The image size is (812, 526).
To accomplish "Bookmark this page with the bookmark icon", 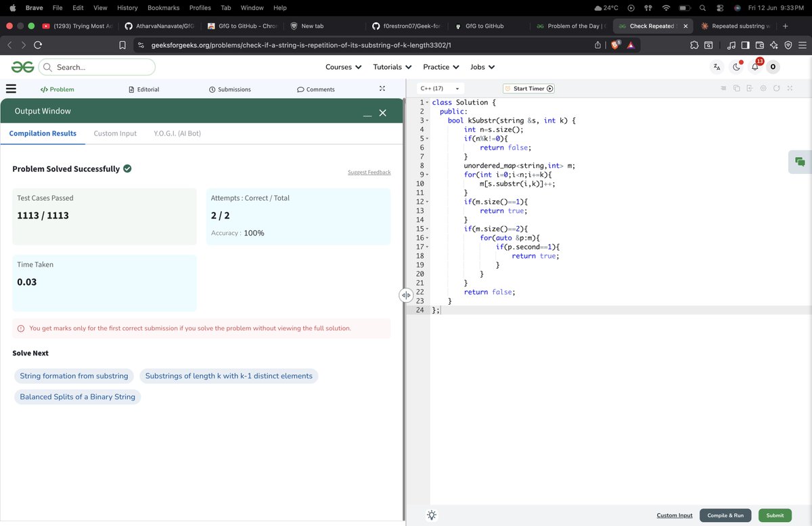I will (122, 45).
